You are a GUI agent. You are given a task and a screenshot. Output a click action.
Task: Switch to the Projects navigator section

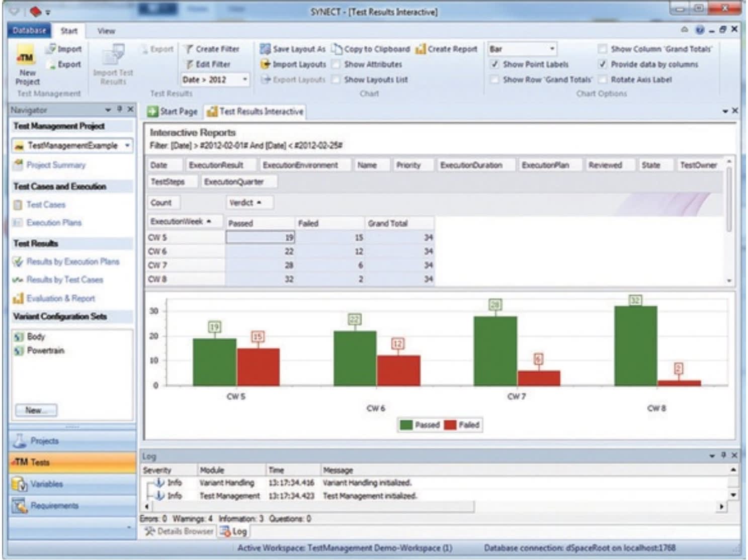[72, 441]
